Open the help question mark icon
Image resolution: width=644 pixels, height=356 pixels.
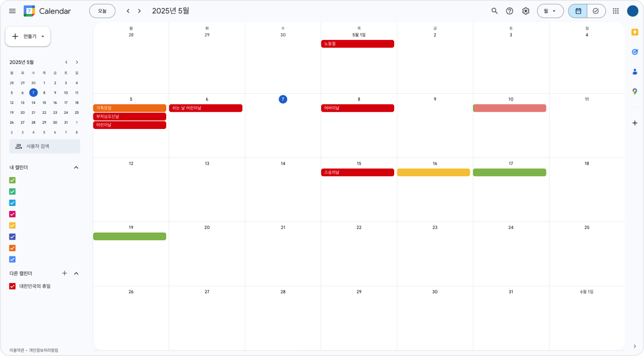(x=510, y=11)
